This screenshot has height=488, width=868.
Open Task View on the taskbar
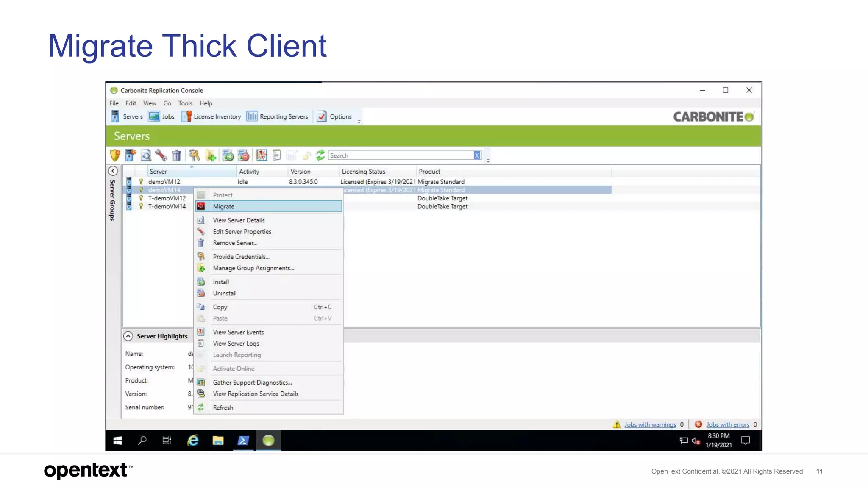tap(167, 441)
